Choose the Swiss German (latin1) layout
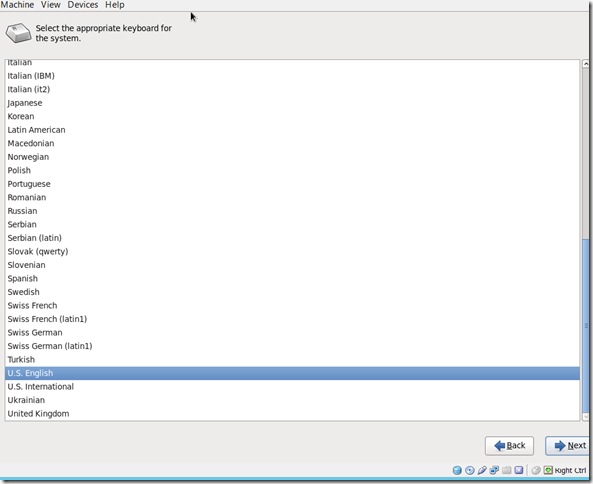Image resolution: width=593 pixels, height=484 pixels. click(x=292, y=346)
